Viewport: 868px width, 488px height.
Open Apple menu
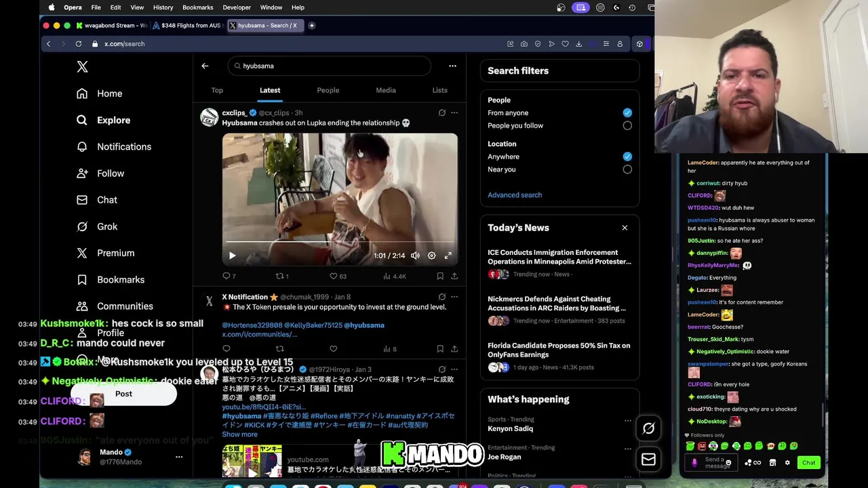pyautogui.click(x=52, y=7)
